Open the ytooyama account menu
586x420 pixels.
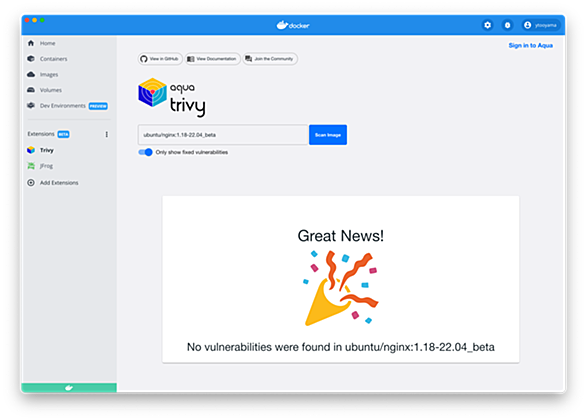(541, 25)
